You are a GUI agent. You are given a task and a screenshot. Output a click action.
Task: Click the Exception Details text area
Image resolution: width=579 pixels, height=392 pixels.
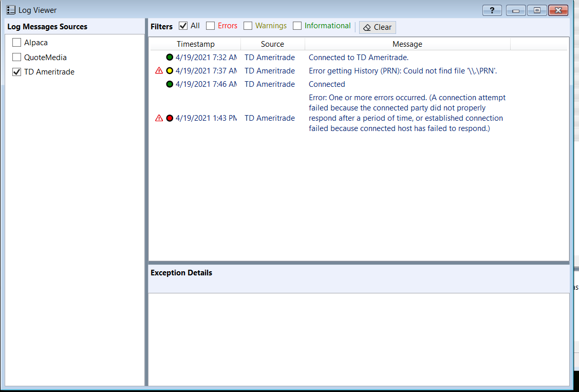[x=359, y=339]
